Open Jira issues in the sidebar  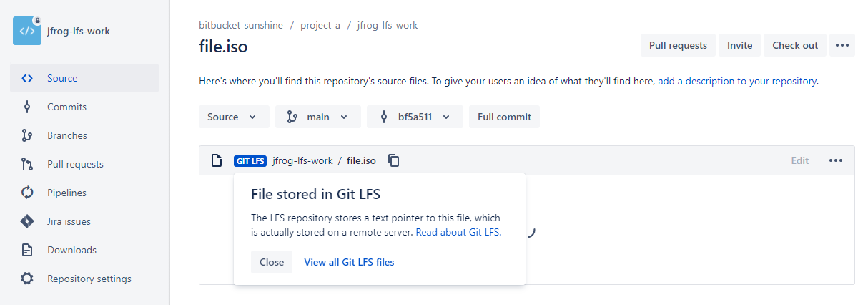84,221
